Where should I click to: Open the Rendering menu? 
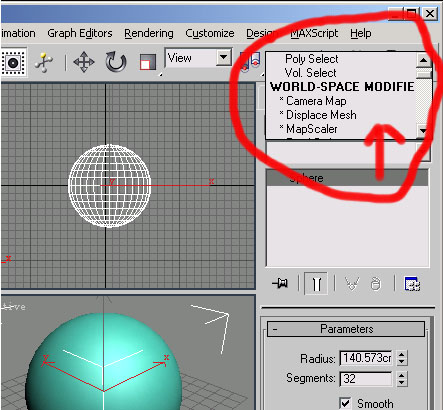(x=149, y=33)
